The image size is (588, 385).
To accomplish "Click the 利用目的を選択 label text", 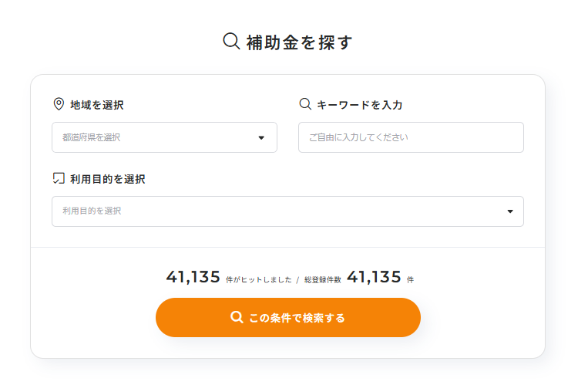I will pyautogui.click(x=108, y=179).
